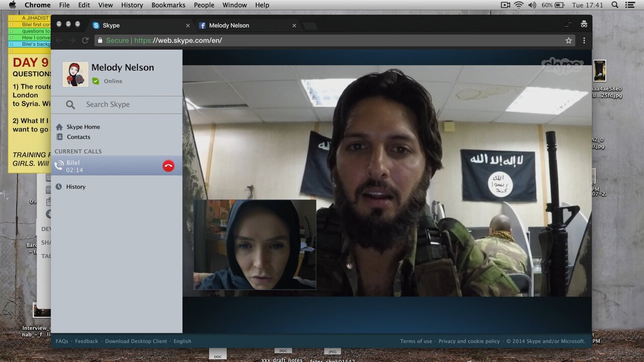Image resolution: width=644 pixels, height=362 pixels.
Task: Click the Wi-Fi status icon
Action: [x=519, y=5]
